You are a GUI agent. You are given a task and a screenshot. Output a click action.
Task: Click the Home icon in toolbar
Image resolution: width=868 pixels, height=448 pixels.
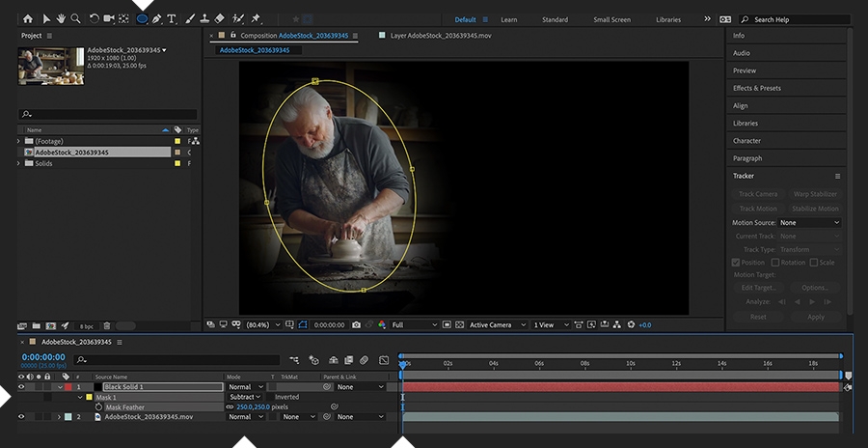click(x=27, y=18)
